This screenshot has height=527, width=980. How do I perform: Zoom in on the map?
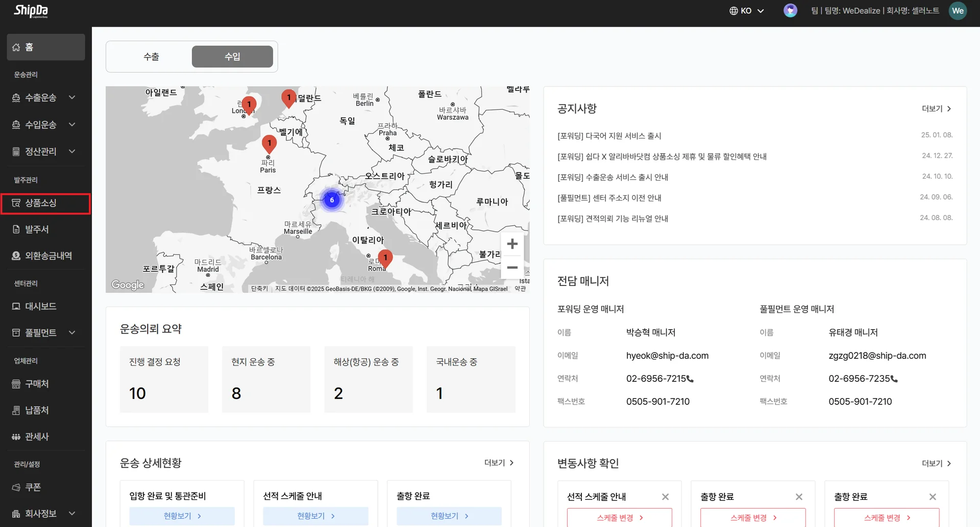coord(512,244)
